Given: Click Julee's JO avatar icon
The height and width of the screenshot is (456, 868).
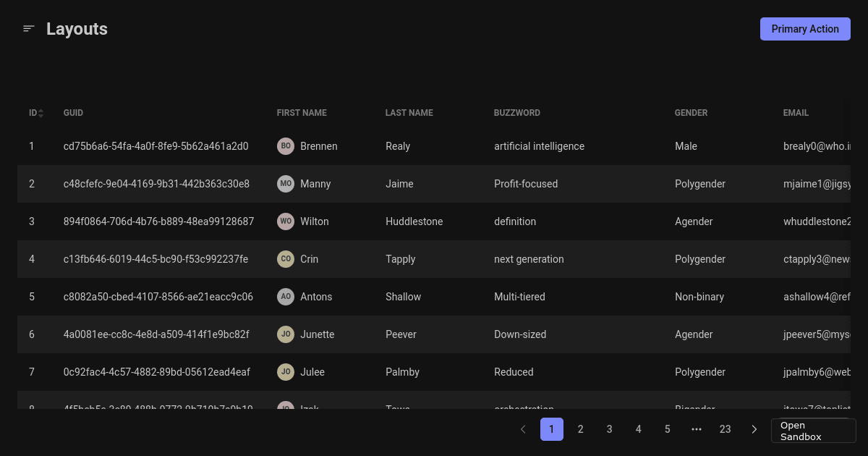Looking at the screenshot, I should click(x=286, y=371).
